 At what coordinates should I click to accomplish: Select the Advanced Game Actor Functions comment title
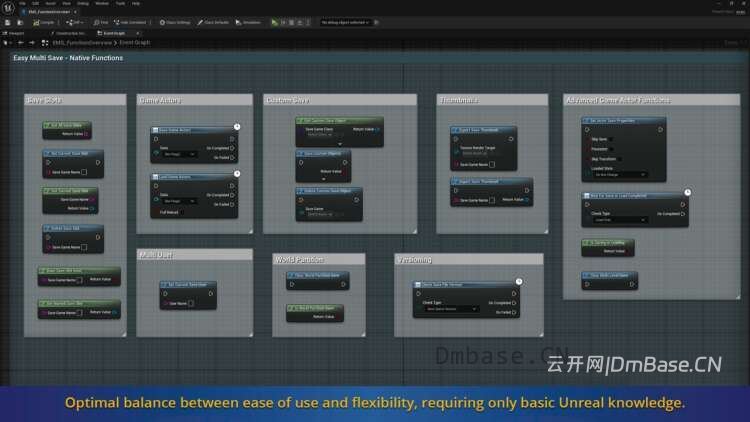(618, 100)
